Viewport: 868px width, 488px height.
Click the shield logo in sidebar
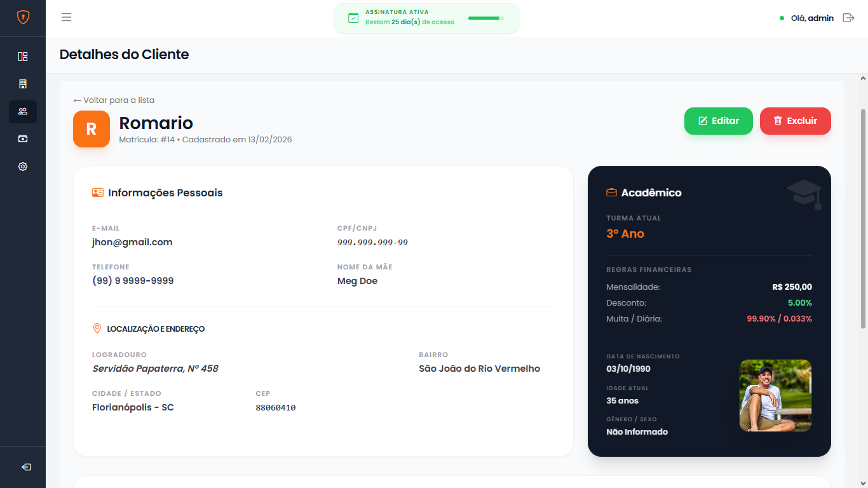pos(23,18)
